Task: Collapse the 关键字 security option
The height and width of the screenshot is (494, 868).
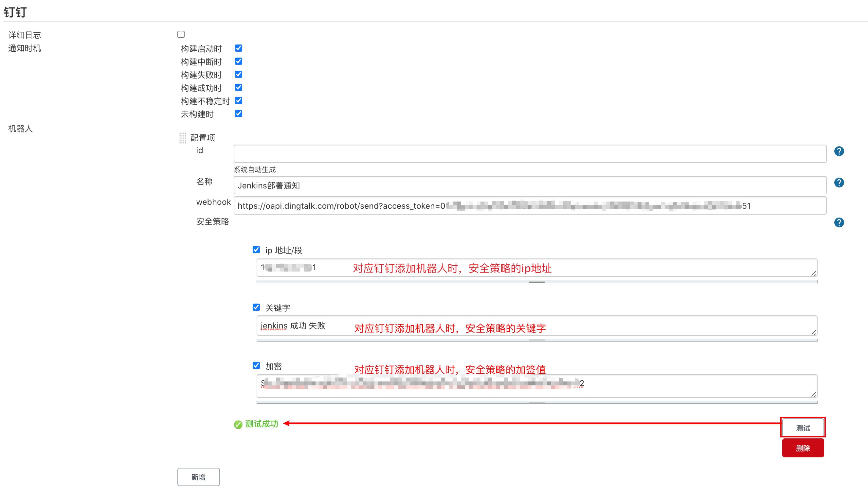Action: (x=256, y=308)
